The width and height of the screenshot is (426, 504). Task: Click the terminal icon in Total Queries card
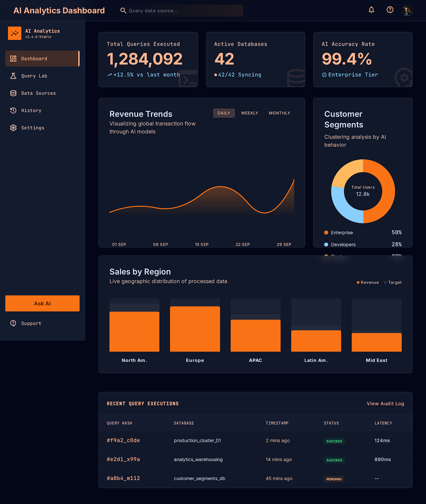click(188, 78)
